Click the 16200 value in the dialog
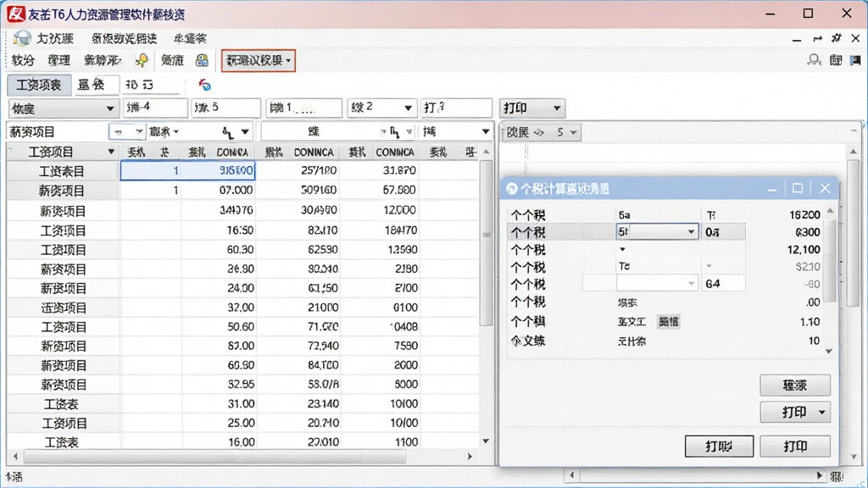The width and height of the screenshot is (868, 488). pyautogui.click(x=804, y=214)
